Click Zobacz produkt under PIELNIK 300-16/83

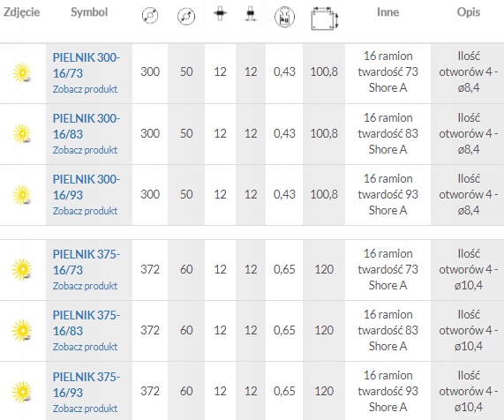86,150
